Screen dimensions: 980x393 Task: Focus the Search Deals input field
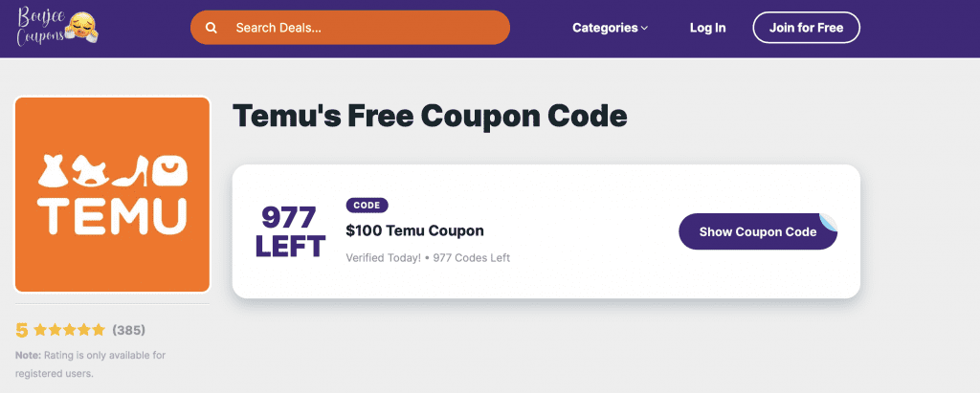[350, 28]
